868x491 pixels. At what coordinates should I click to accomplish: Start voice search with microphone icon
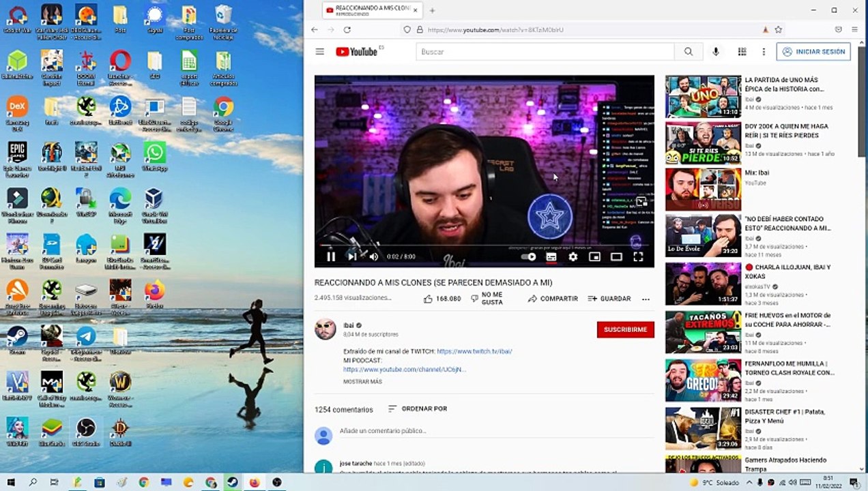[716, 52]
